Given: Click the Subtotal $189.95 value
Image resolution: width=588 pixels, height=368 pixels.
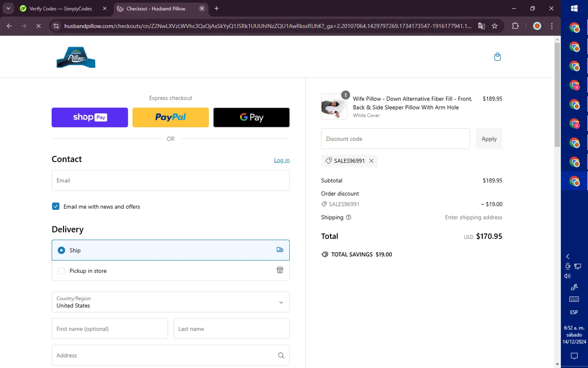Looking at the screenshot, I should (x=492, y=180).
